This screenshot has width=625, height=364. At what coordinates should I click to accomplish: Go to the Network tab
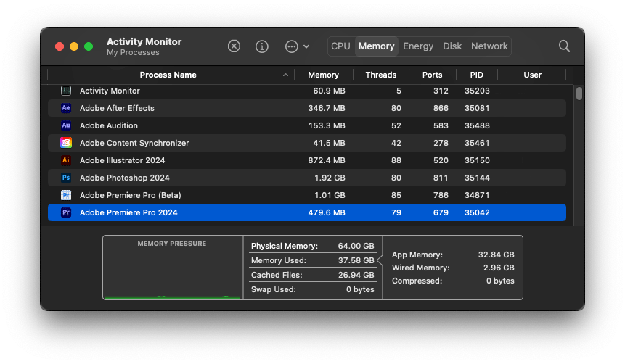489,46
